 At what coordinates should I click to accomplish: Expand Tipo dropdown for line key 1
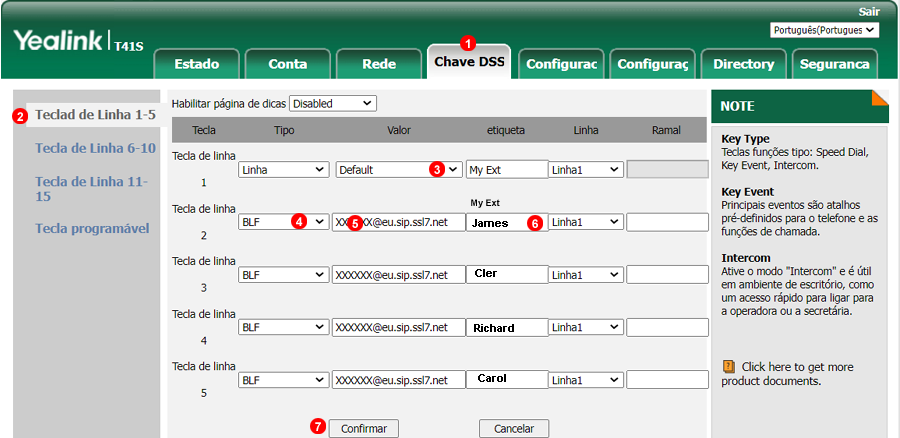tap(283, 170)
